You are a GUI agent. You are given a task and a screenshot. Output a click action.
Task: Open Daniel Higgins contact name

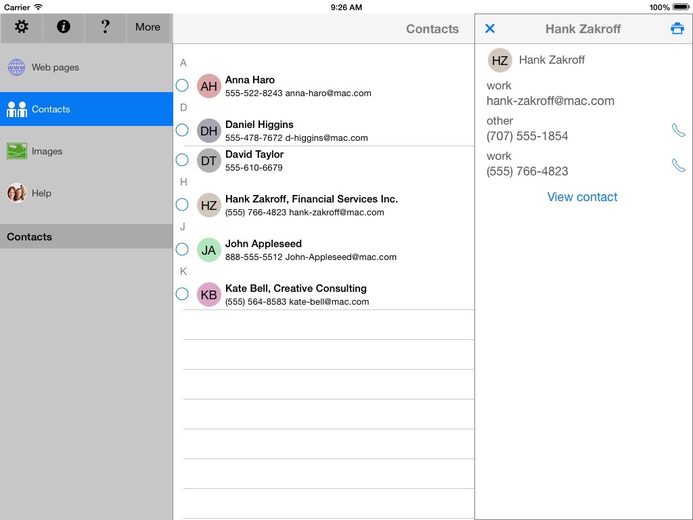[259, 125]
